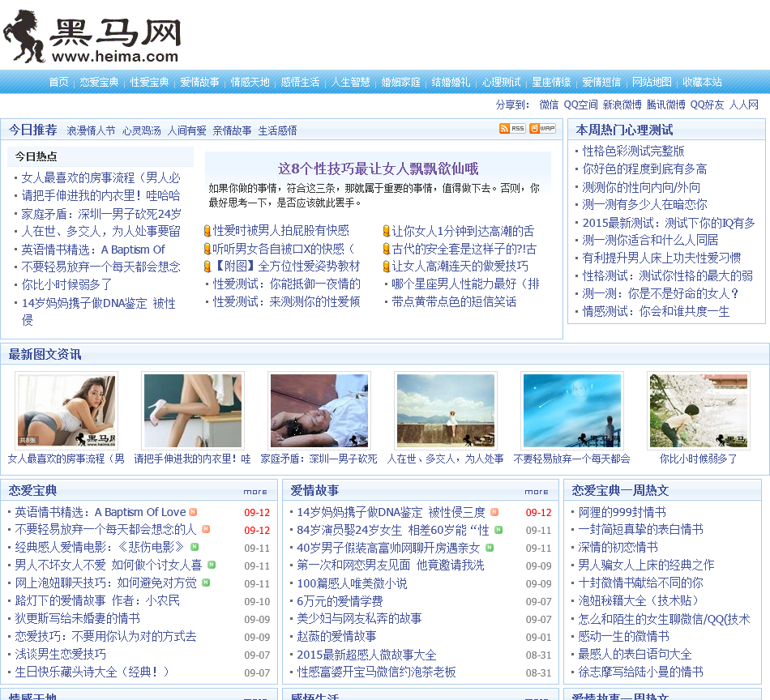The height and width of the screenshot is (700, 770).
Task: Go to 结婚婚礼 navigation item
Action: coord(451,82)
